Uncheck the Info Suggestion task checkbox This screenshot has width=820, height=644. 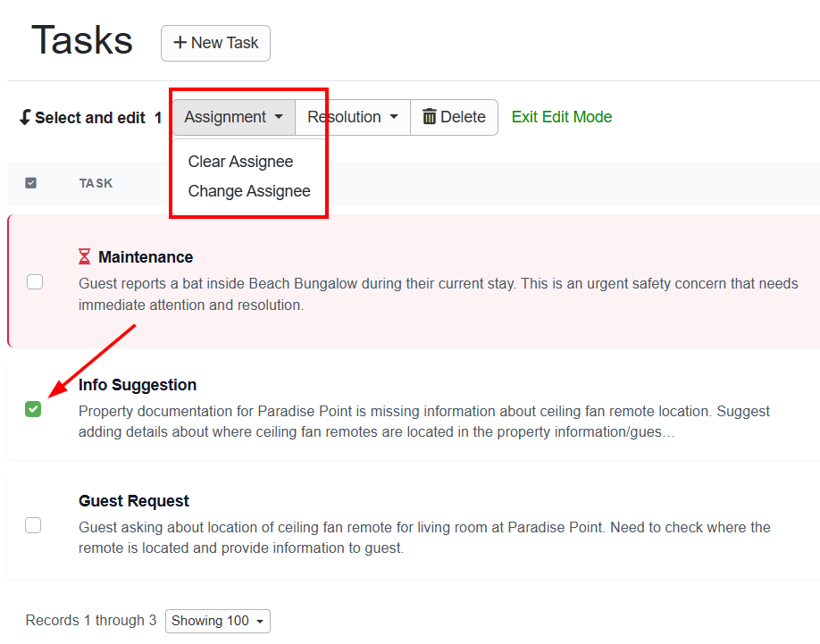click(x=33, y=409)
